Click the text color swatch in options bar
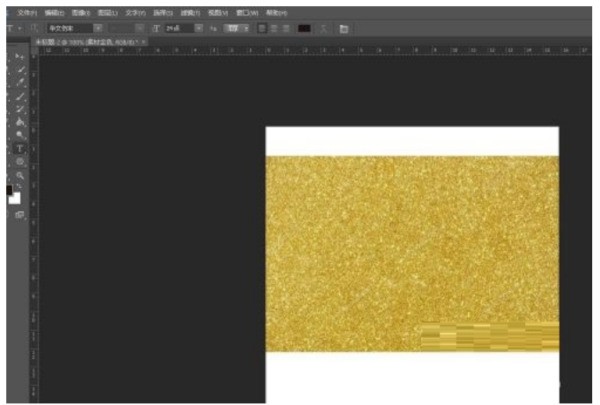The height and width of the screenshot is (405, 600). tap(304, 28)
